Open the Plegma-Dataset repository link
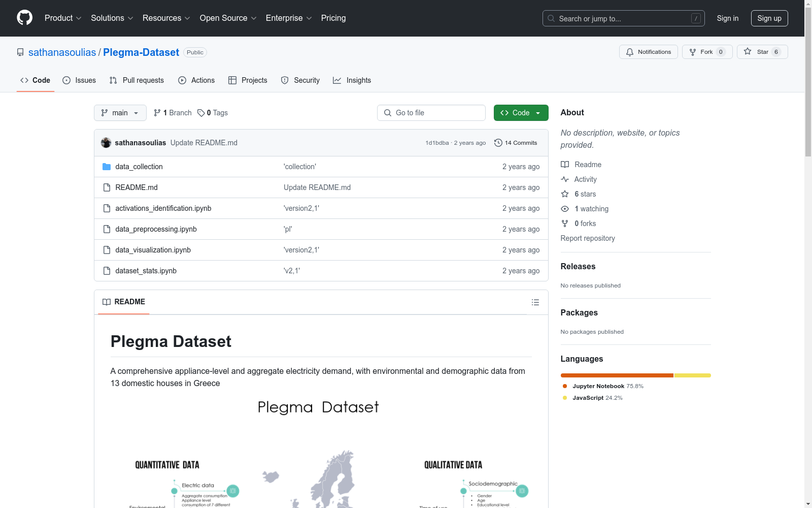 [141, 52]
